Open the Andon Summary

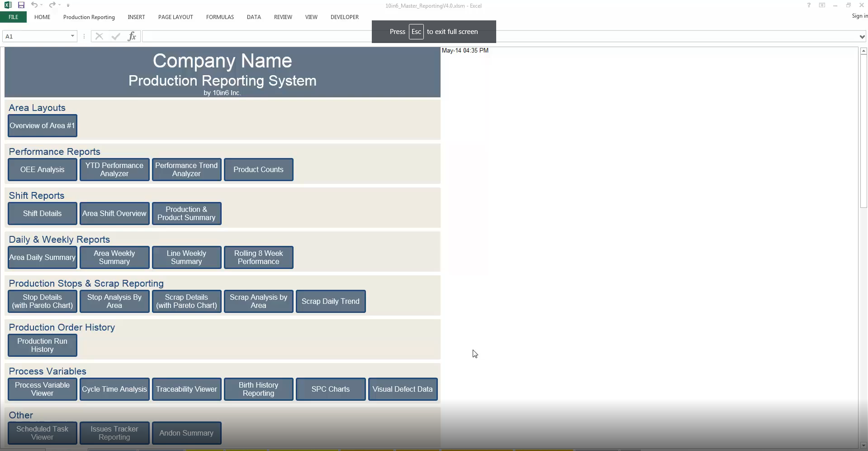(186, 433)
